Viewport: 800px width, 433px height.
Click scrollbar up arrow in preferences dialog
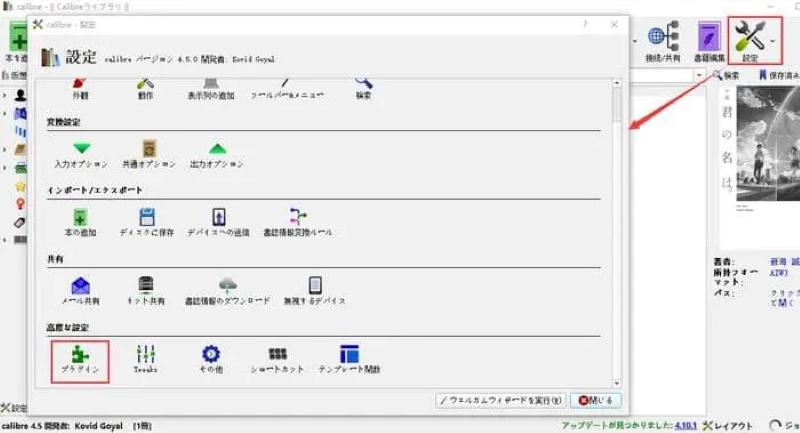617,83
